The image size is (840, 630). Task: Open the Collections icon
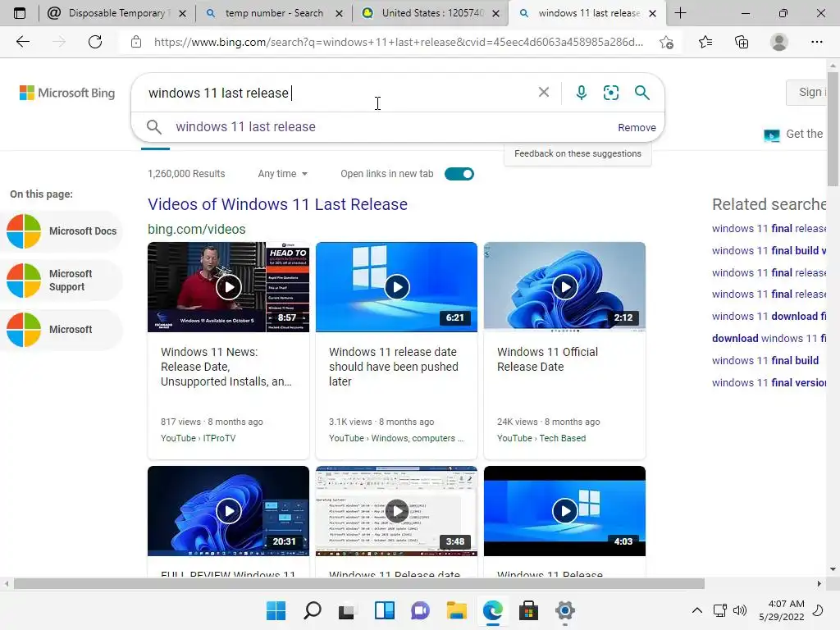click(742, 42)
